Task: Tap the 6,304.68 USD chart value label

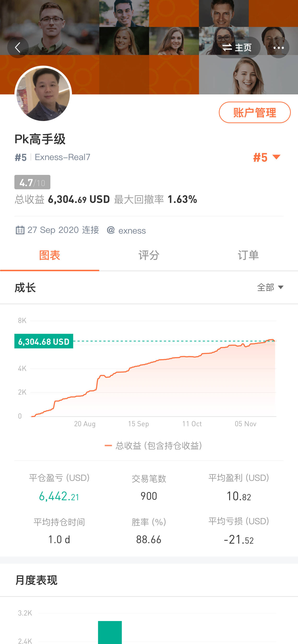Action: point(44,341)
